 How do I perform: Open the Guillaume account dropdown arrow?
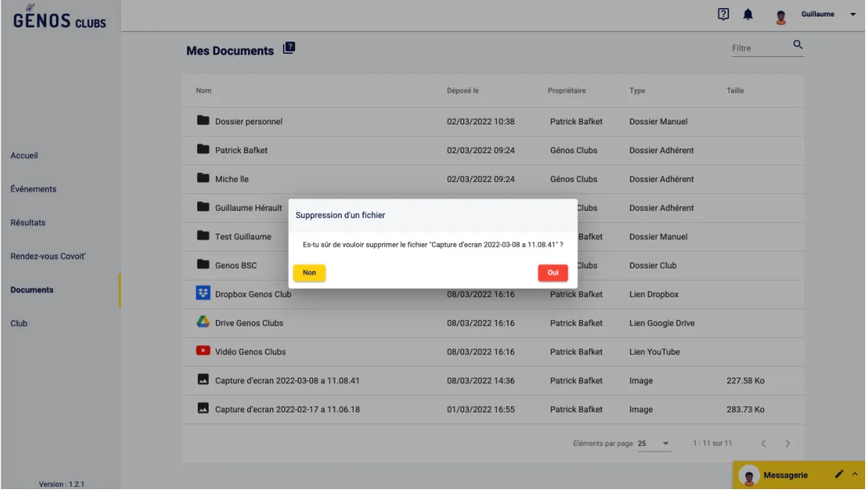854,15
